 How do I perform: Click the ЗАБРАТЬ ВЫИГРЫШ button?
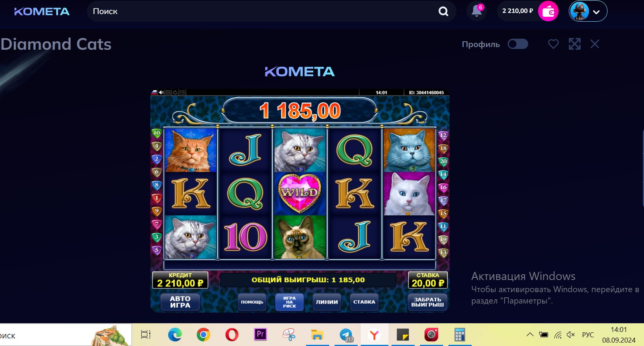[x=428, y=302]
